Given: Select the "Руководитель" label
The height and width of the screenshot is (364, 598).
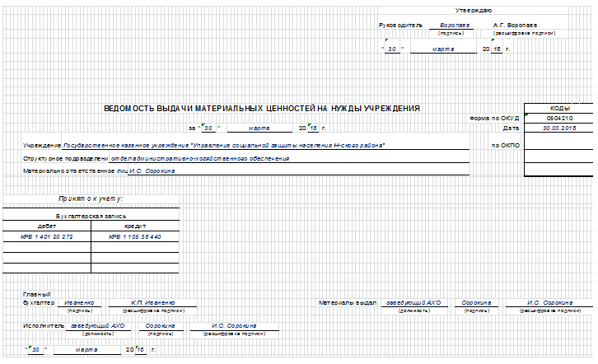Looking at the screenshot, I should tap(400, 26).
